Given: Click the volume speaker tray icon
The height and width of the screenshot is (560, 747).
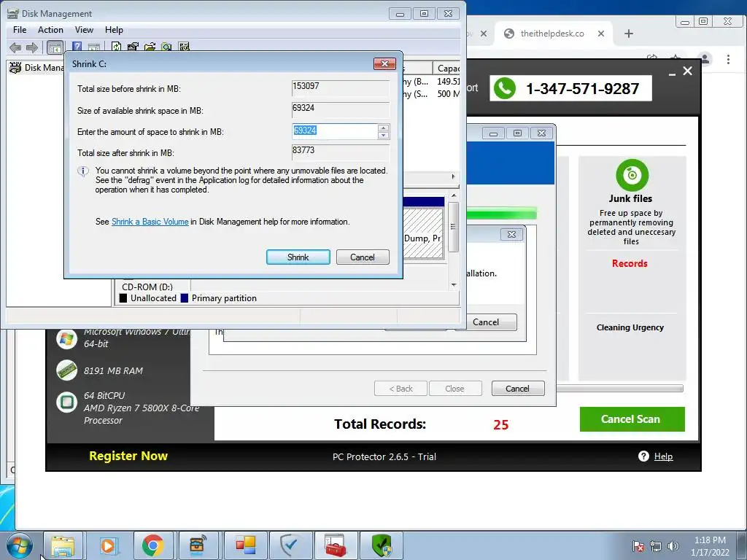Looking at the screenshot, I should [x=673, y=546].
